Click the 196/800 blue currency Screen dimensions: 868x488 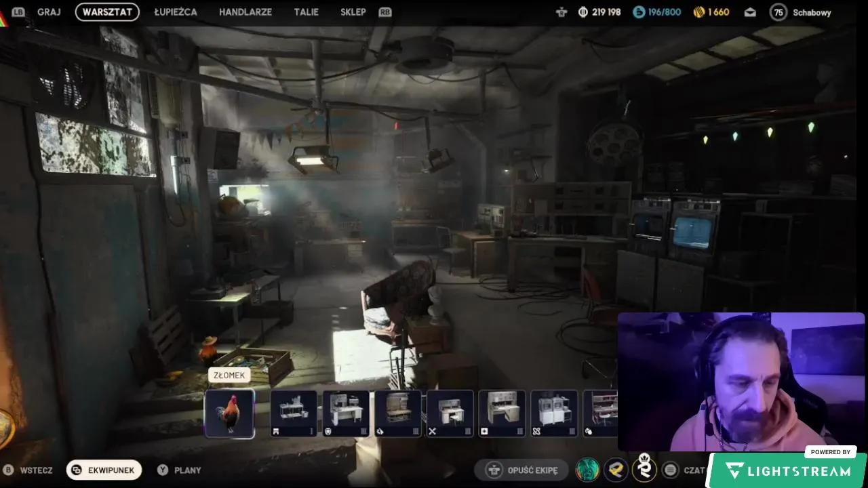[665, 12]
